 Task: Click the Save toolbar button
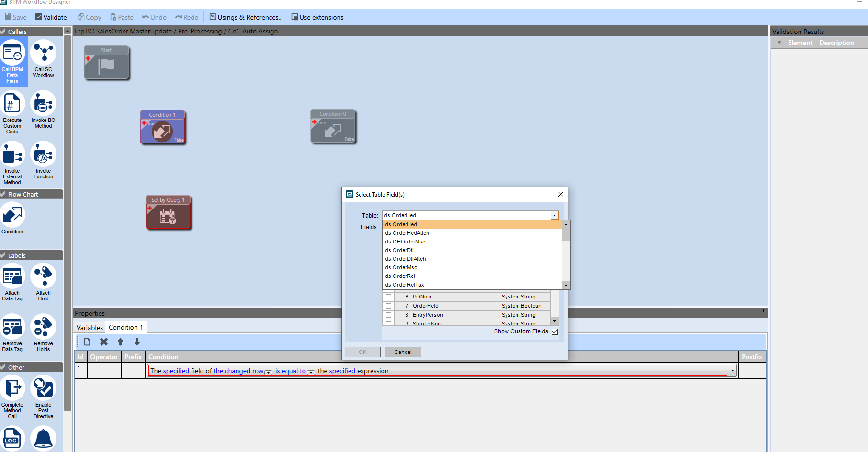click(x=16, y=17)
